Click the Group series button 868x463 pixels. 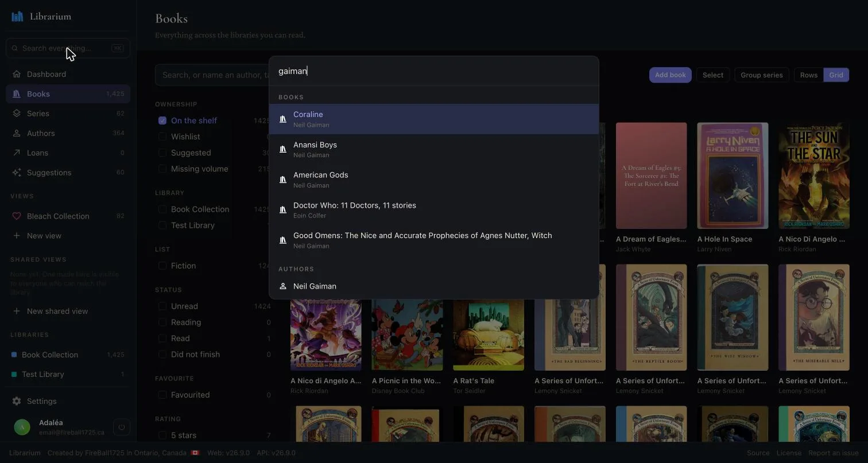pos(761,75)
